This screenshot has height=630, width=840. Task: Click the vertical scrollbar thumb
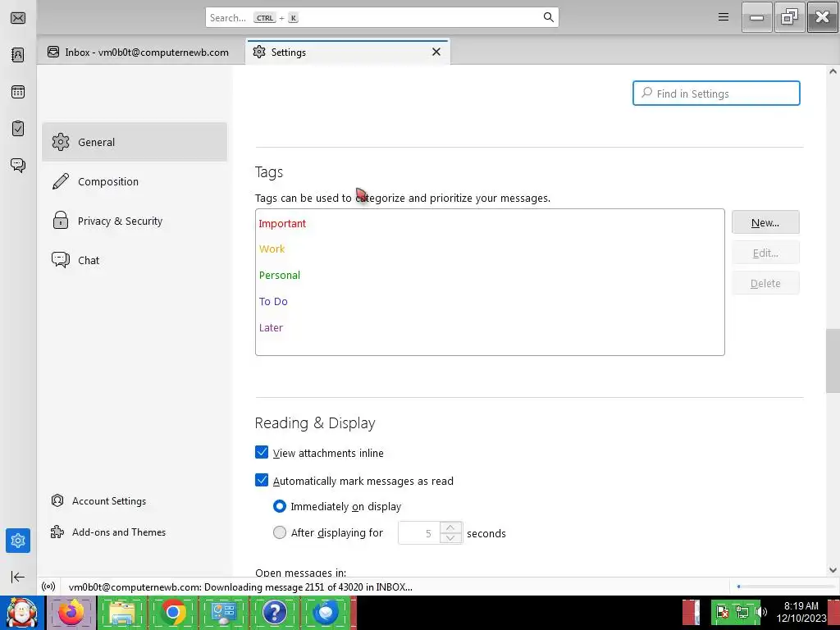pos(833,361)
